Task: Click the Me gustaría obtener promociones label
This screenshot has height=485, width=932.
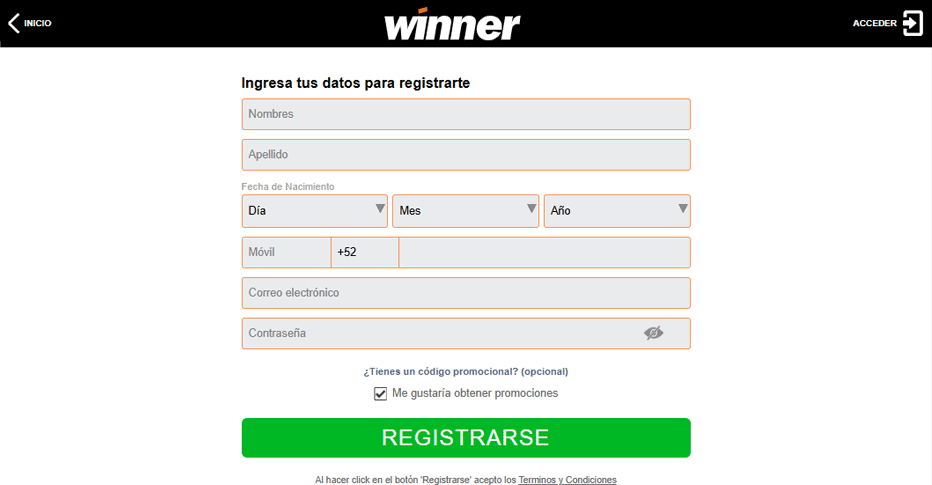Action: click(475, 393)
